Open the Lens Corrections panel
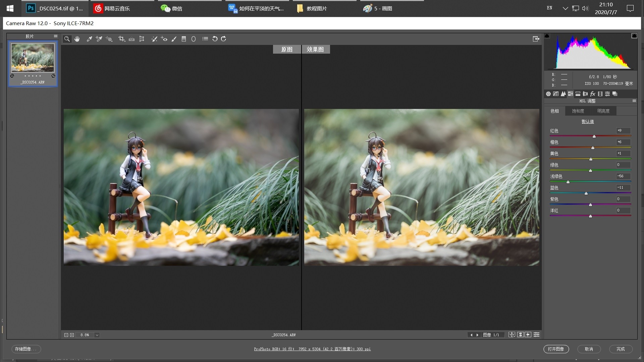Image resolution: width=644 pixels, height=362 pixels. [x=585, y=94]
